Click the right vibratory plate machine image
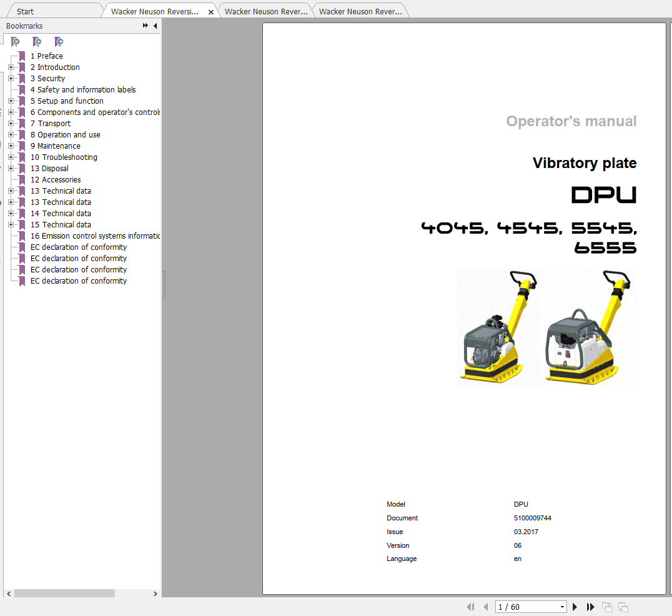 590,327
